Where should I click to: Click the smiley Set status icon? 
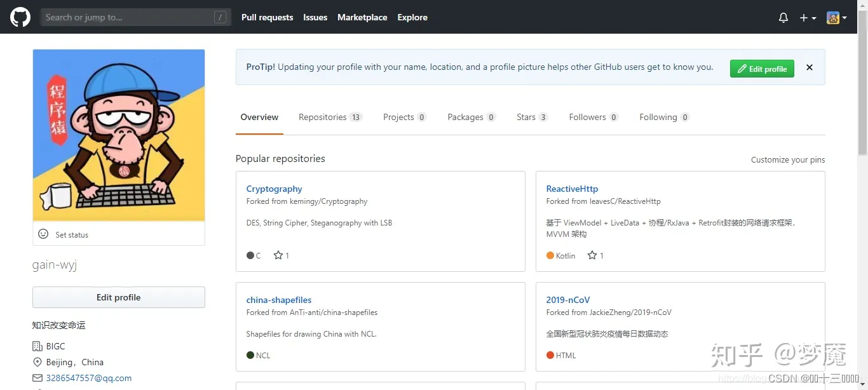[x=43, y=234]
